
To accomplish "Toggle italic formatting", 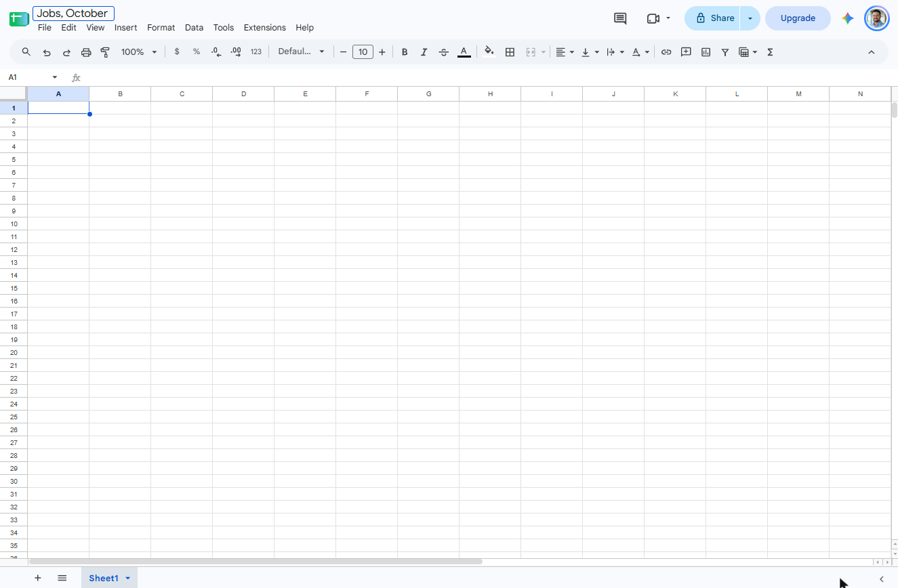I will point(424,52).
